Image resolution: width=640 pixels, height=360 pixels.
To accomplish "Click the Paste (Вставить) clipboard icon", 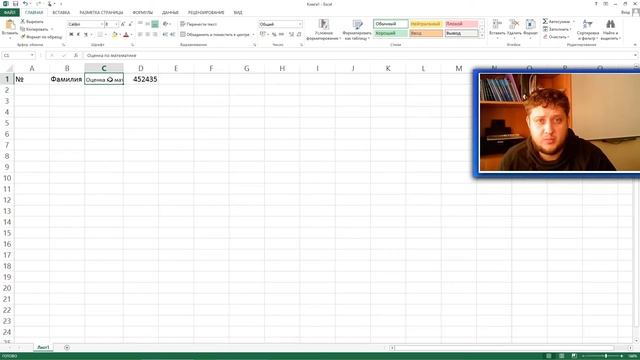I will 10,24.
